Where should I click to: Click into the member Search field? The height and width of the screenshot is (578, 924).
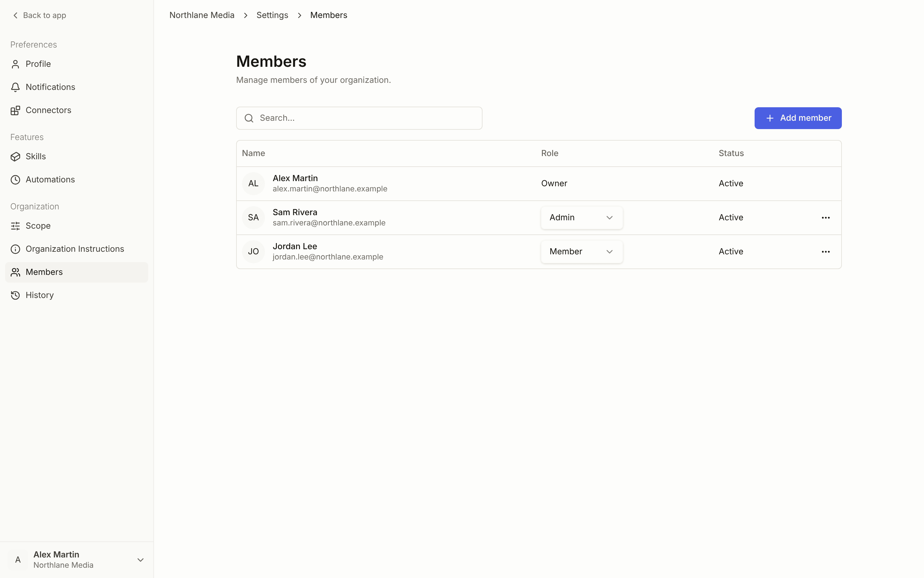tap(359, 118)
